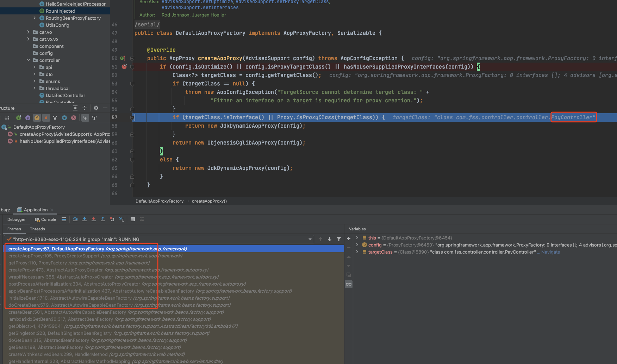Image resolution: width=617 pixels, height=364 pixels.
Task: Collapse the controller folder in project tree
Action: click(x=29, y=60)
